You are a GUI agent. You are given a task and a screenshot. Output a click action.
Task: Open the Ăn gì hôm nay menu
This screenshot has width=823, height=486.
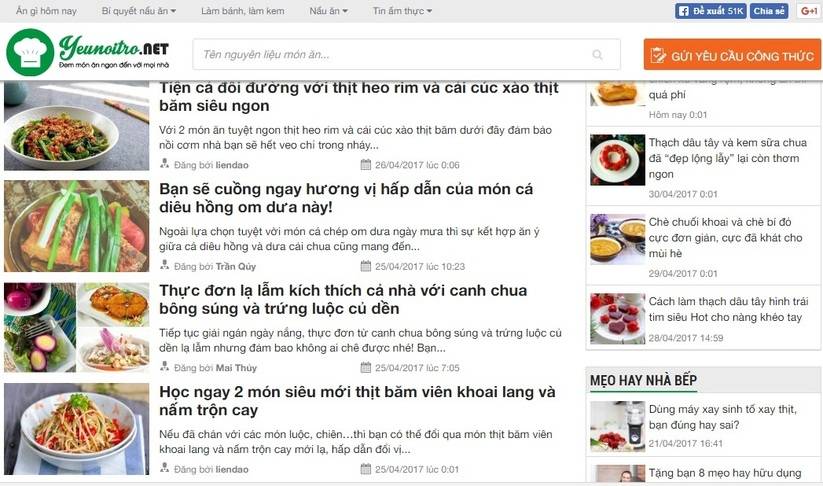click(46, 11)
